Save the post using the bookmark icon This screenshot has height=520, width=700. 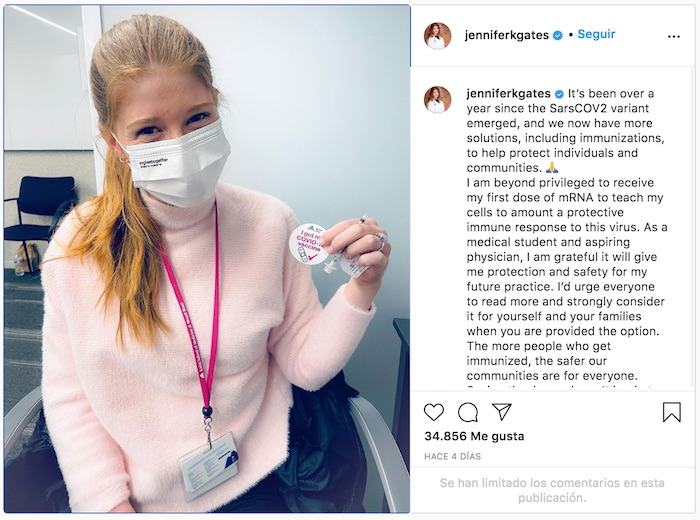click(671, 412)
